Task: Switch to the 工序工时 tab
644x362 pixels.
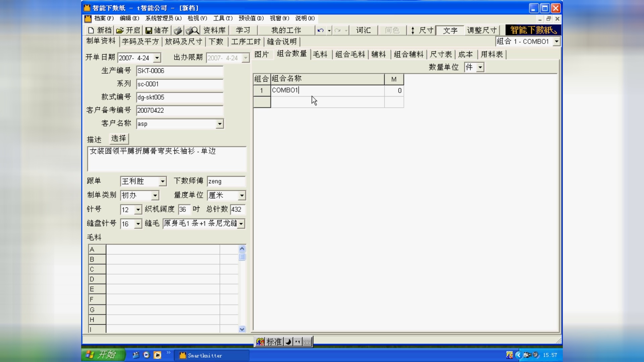Action: click(x=246, y=42)
